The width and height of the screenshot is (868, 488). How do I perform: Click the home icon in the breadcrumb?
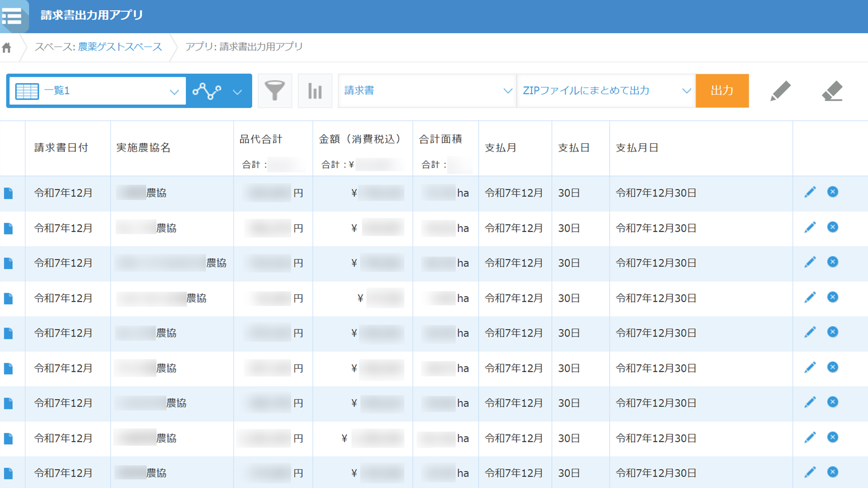point(7,47)
